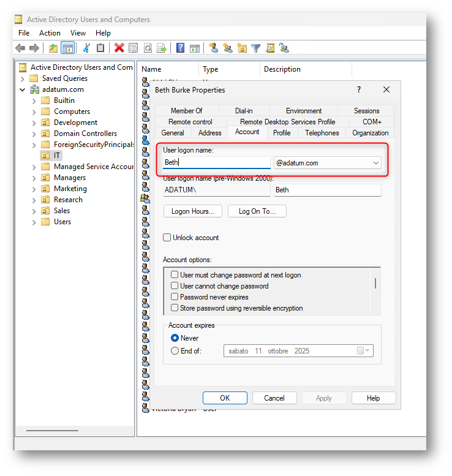
Task: Expand the Sales OU
Action: coord(34,211)
